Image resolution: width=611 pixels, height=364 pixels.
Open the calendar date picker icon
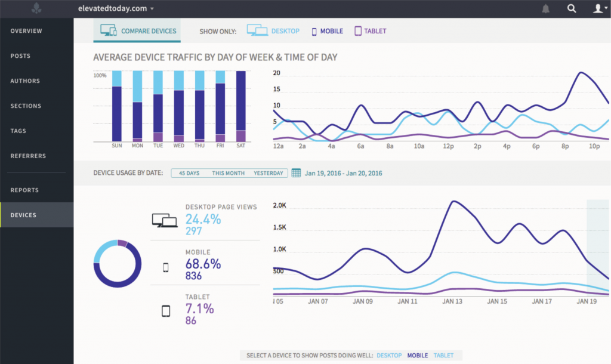[x=296, y=173]
